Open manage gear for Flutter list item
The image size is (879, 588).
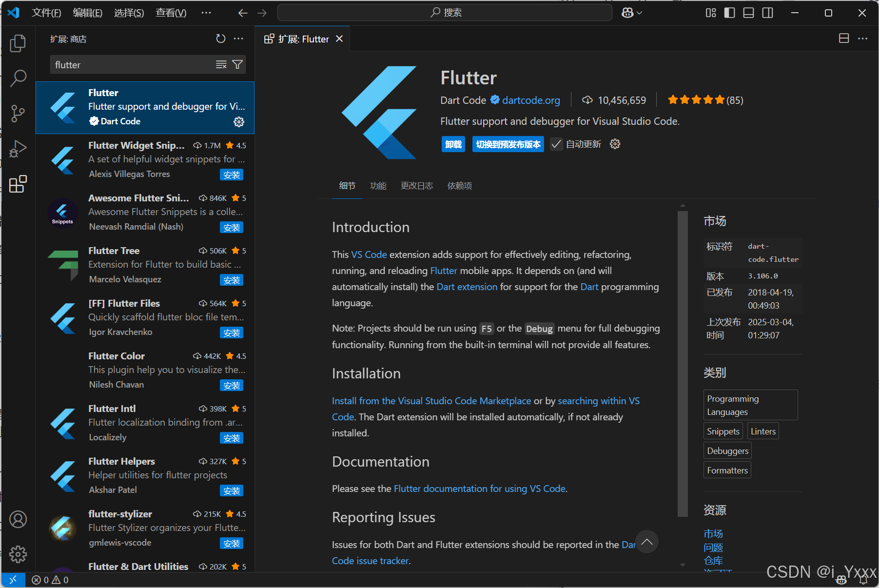239,121
